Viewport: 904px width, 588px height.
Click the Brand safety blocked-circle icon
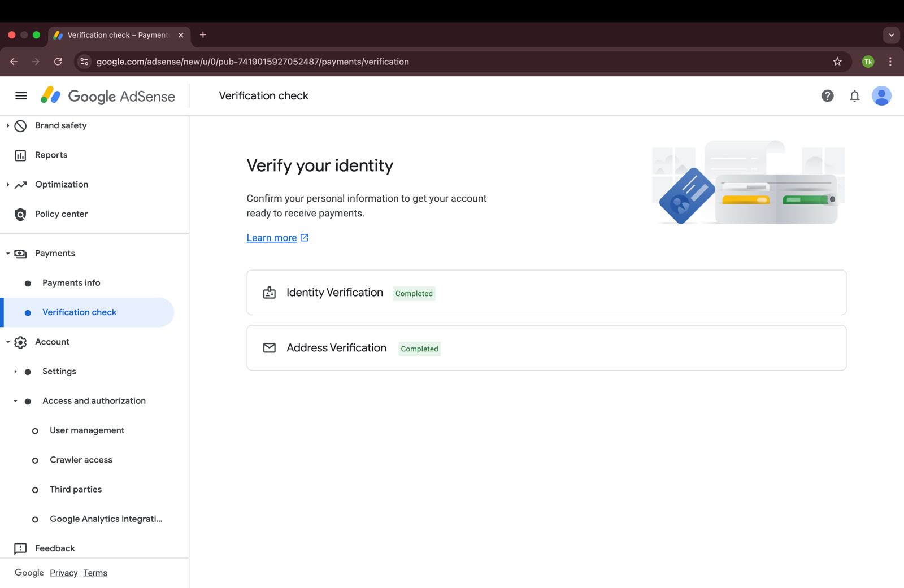pos(20,126)
